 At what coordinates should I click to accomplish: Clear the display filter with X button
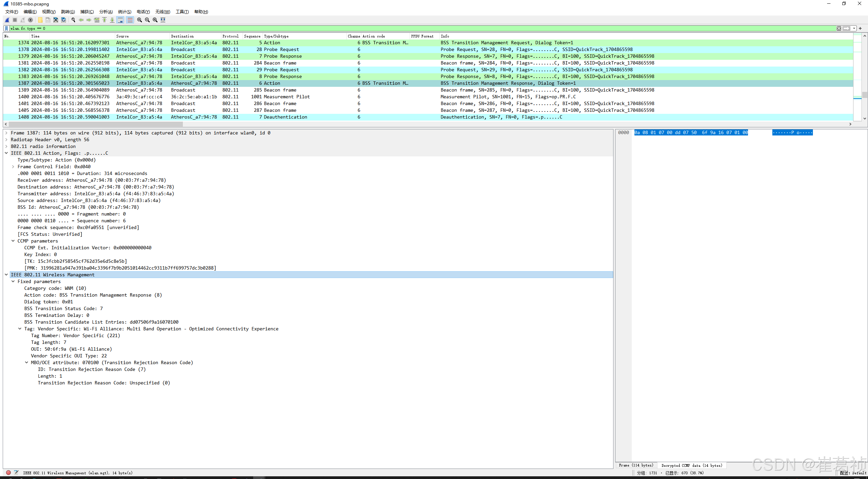(839, 28)
